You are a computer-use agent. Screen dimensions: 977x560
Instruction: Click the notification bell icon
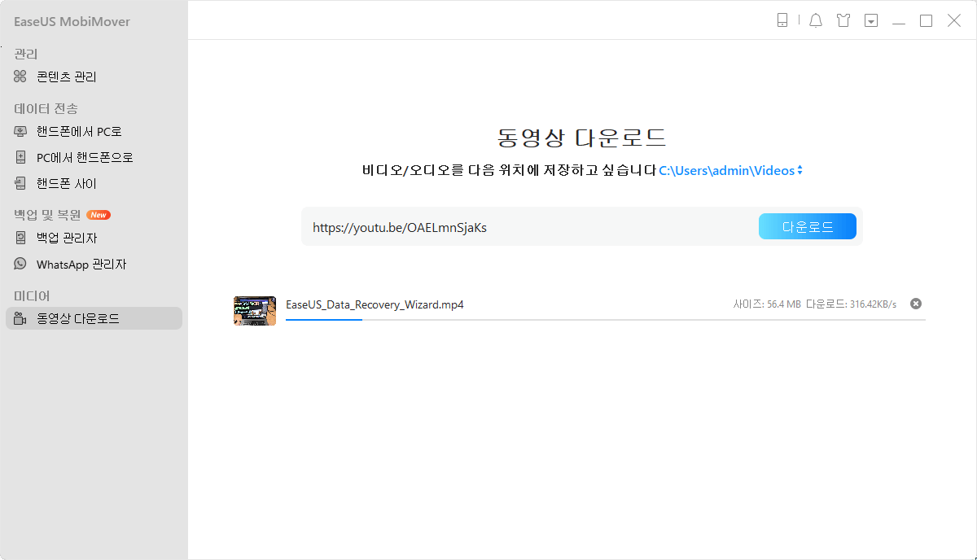[x=816, y=20]
